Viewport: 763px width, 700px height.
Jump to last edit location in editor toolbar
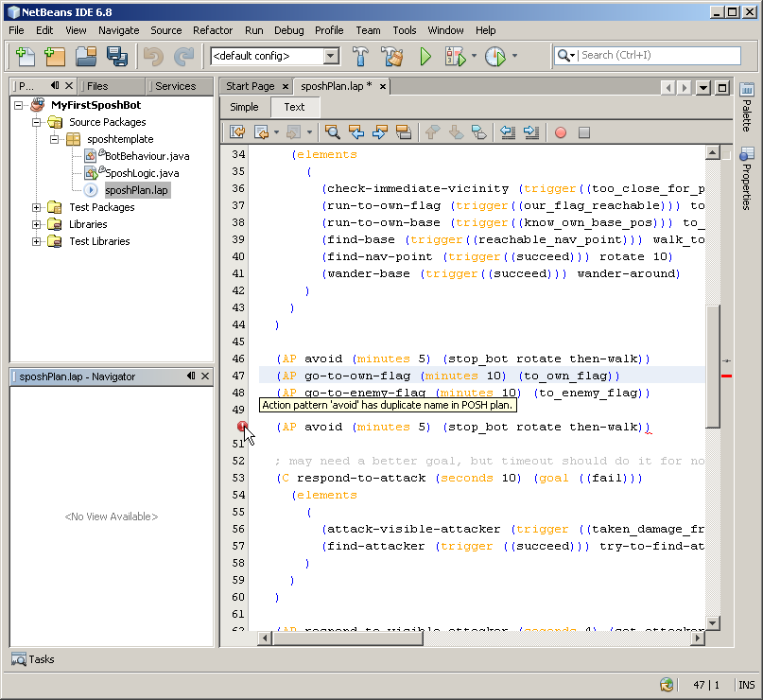click(237, 132)
